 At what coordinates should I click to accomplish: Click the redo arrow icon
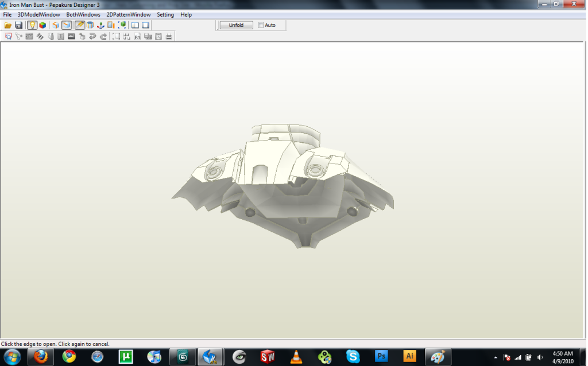click(x=103, y=37)
